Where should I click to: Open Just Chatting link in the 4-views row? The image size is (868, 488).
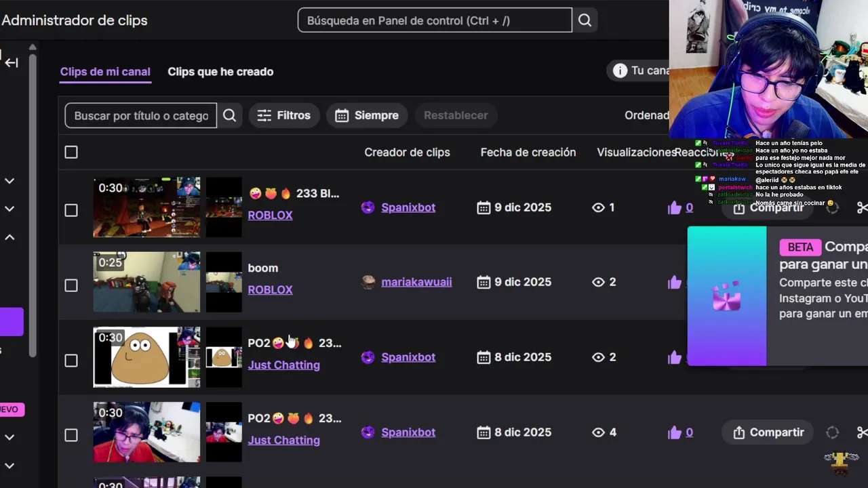point(283,440)
